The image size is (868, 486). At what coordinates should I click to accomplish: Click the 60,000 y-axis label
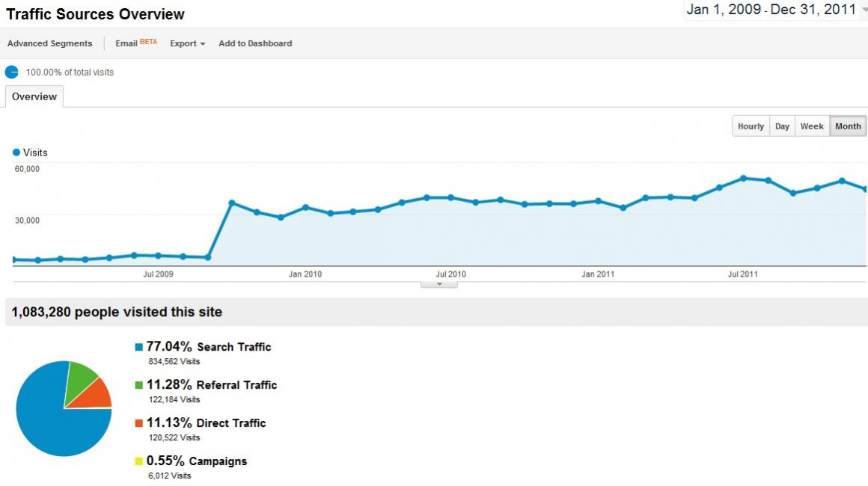click(27, 169)
